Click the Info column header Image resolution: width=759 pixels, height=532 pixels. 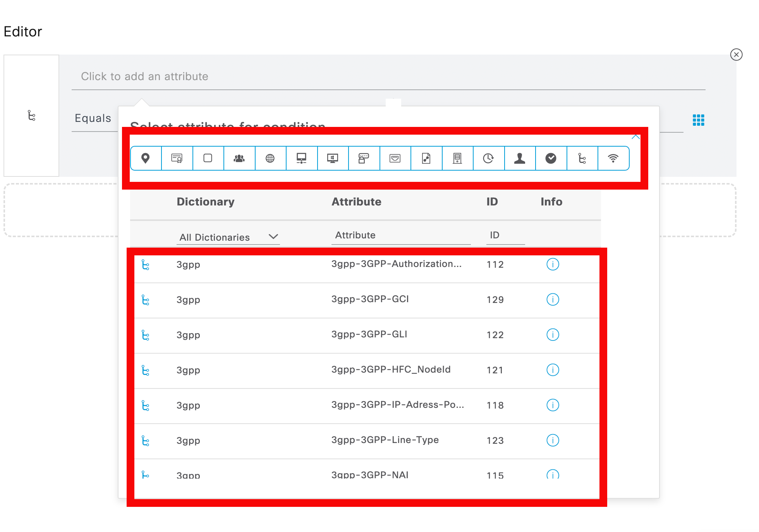[x=551, y=202]
